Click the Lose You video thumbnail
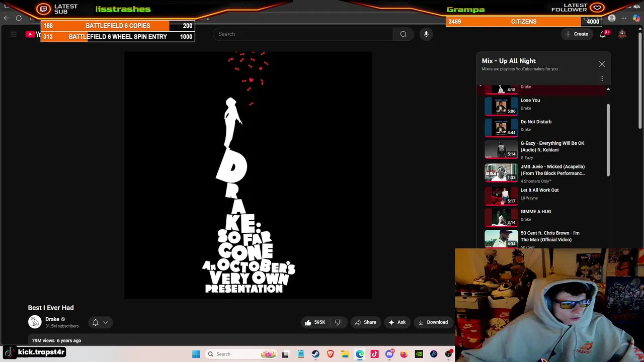 coord(501,106)
